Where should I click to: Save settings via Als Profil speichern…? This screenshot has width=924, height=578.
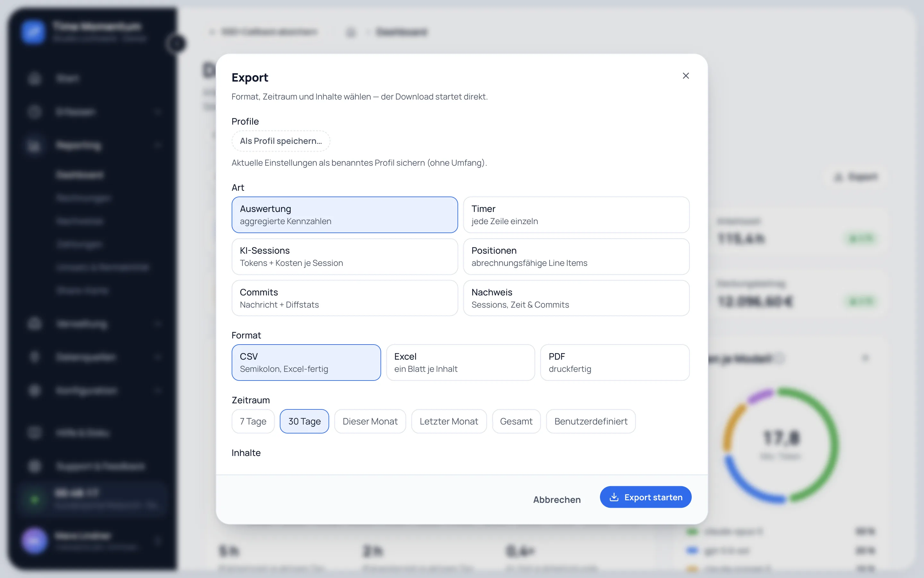(x=281, y=141)
